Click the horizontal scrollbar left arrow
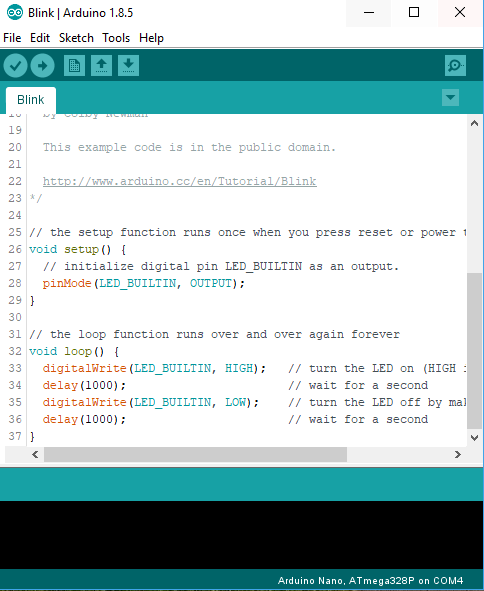The image size is (484, 591). [x=35, y=455]
